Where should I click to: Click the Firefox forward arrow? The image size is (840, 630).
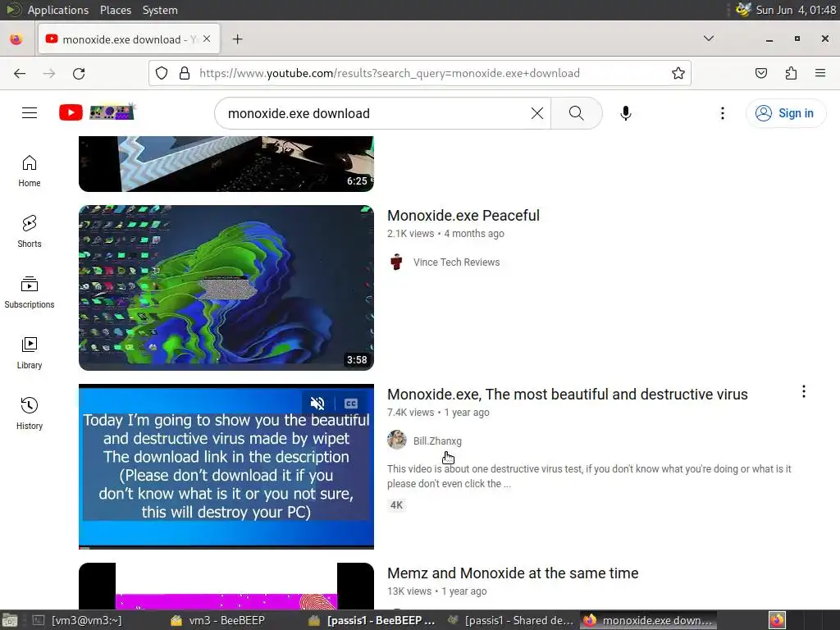pos(49,73)
